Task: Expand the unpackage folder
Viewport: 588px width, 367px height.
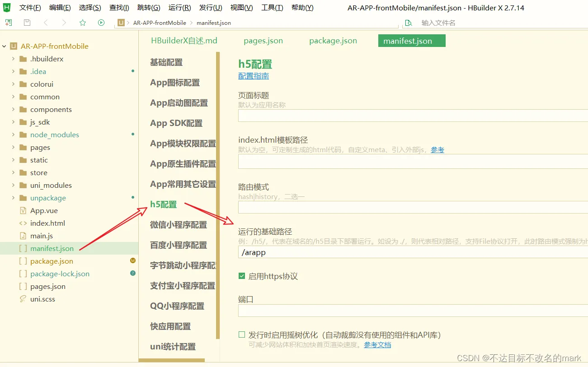Action: point(13,198)
